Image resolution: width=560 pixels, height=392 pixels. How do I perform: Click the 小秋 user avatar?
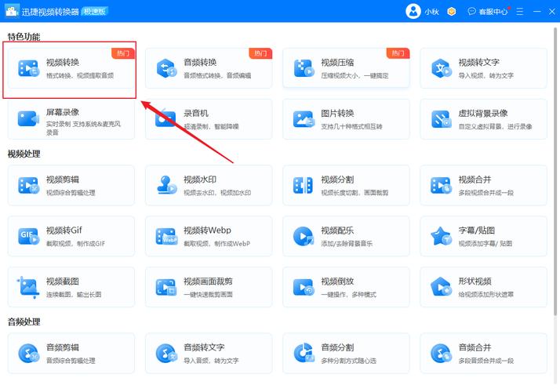(413, 11)
